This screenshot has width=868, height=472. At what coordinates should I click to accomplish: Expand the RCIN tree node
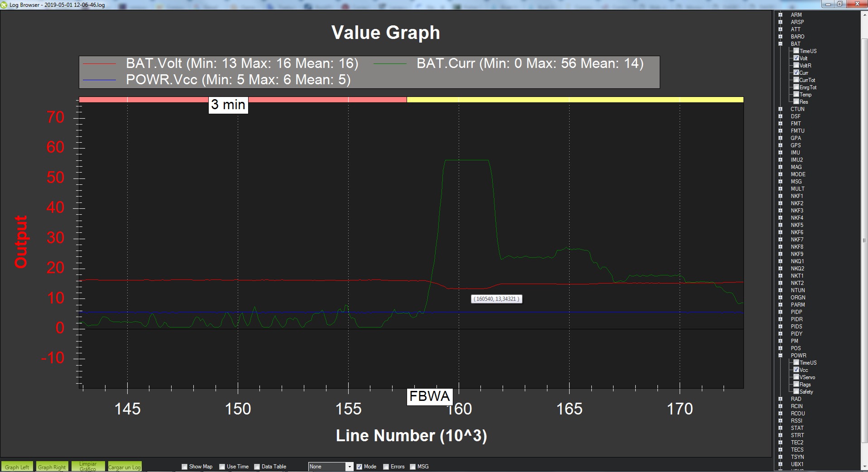pos(780,406)
